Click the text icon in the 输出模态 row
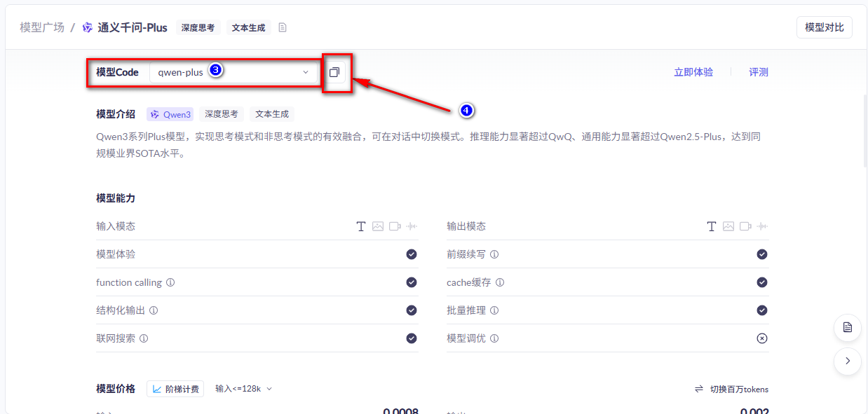Screen dimensions: 868x414 click(x=712, y=226)
